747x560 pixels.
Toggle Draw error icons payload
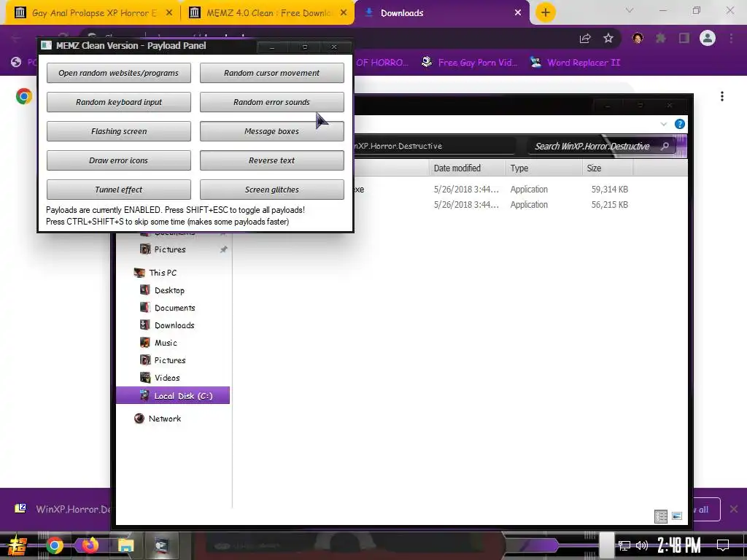click(119, 160)
